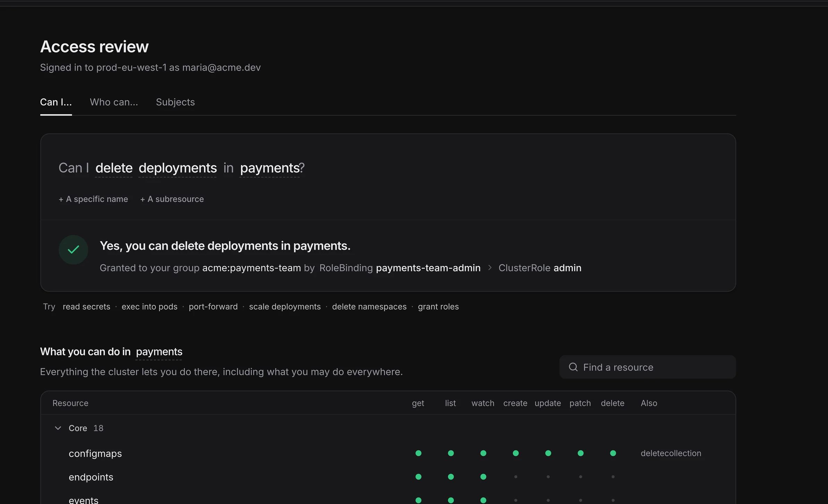828x504 pixels.
Task: Click the configmaps 'delete' green dot
Action: tap(613, 453)
